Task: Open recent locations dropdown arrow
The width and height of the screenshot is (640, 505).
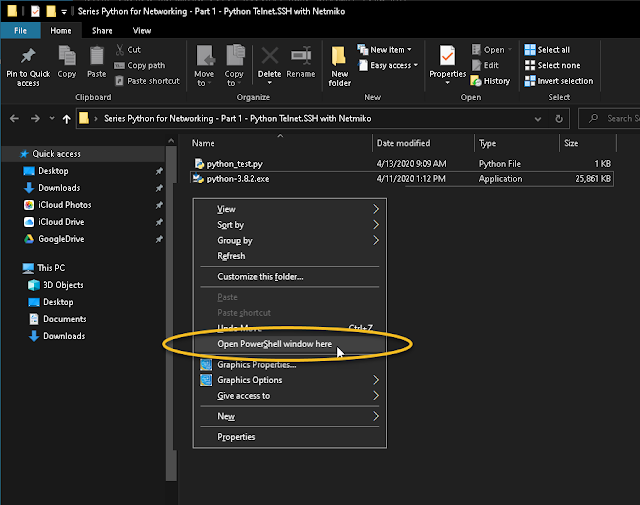Action: (x=52, y=118)
